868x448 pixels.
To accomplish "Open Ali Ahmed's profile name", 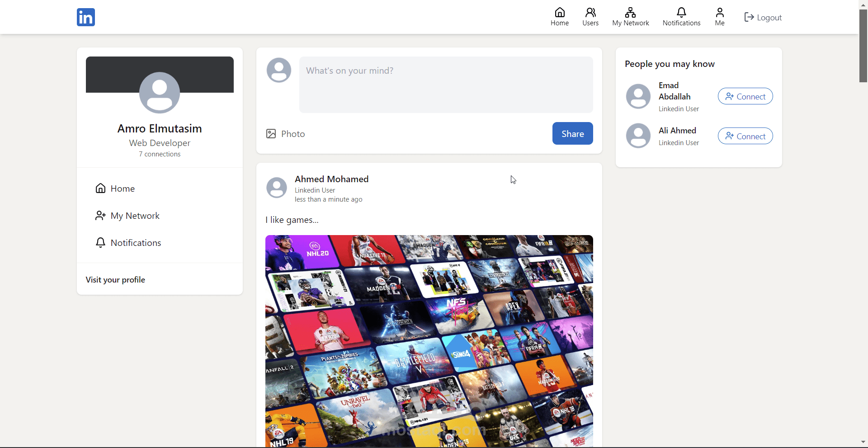I will pyautogui.click(x=677, y=131).
